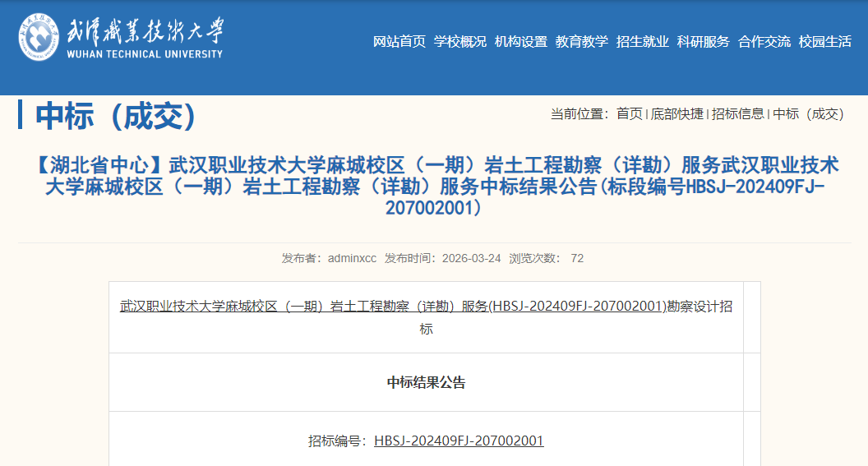Open the 机构设置 menu item
This screenshot has height=466, width=868.
(521, 42)
